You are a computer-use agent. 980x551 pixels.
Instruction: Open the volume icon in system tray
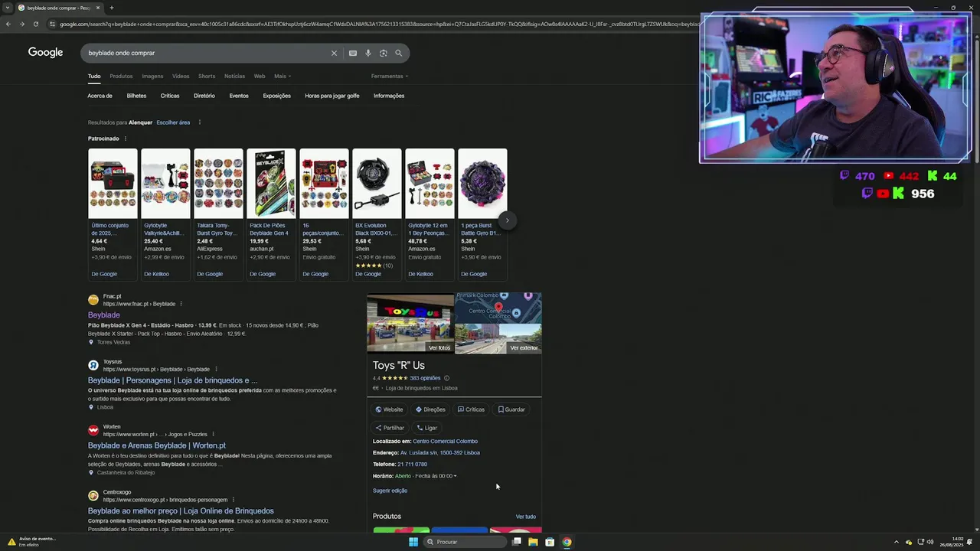[930, 542]
